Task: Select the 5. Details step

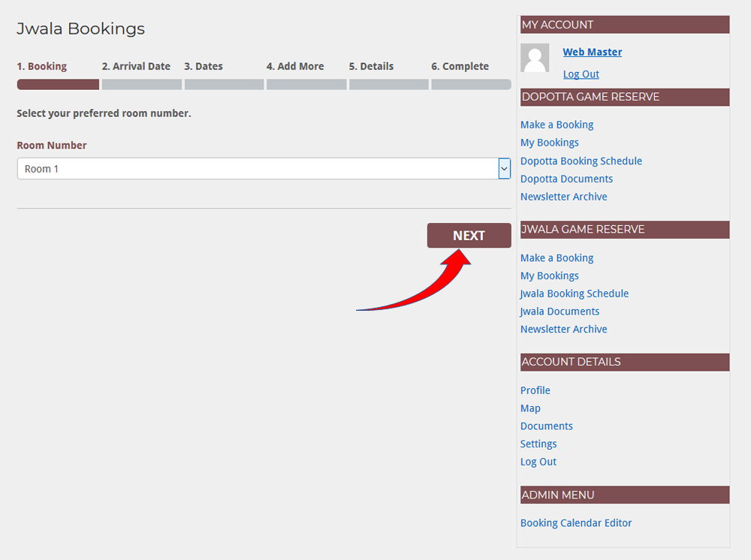Action: [x=371, y=66]
